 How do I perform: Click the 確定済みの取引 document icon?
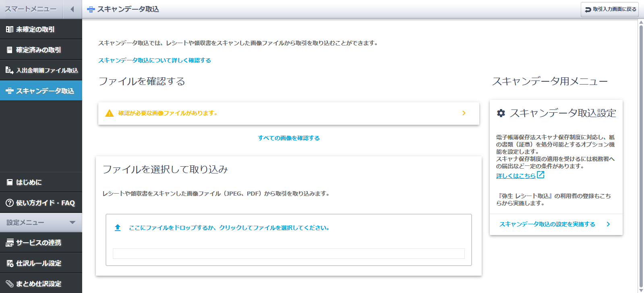10,50
